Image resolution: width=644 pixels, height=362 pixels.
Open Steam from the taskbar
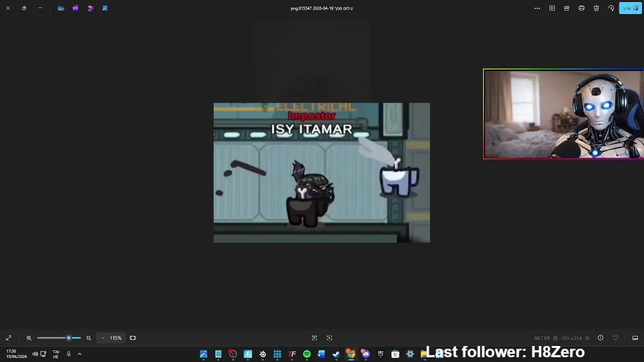336,354
